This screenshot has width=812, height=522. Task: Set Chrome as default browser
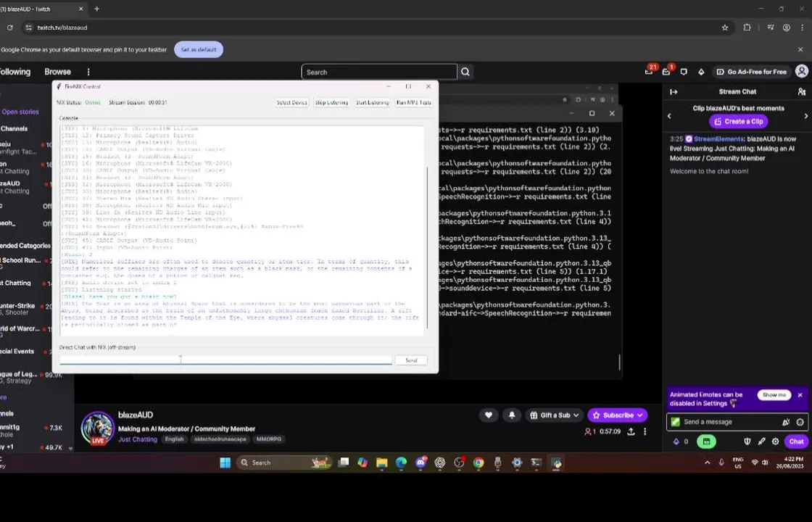[x=199, y=50]
